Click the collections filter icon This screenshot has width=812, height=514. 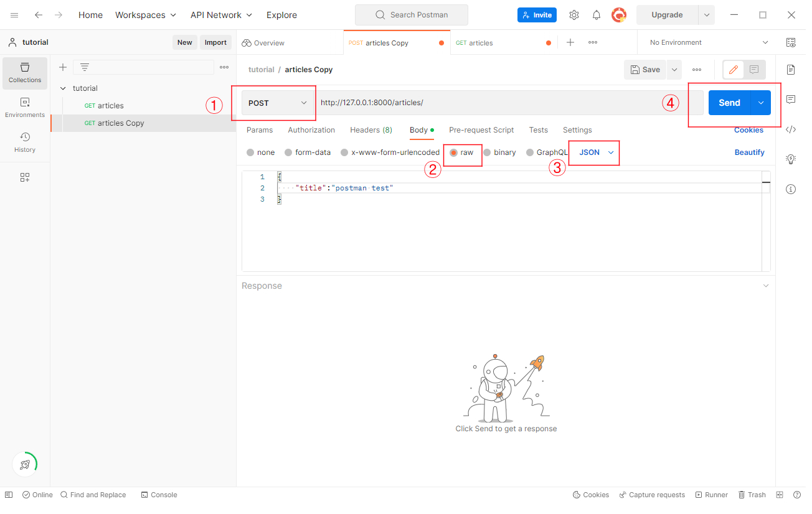pos(85,67)
